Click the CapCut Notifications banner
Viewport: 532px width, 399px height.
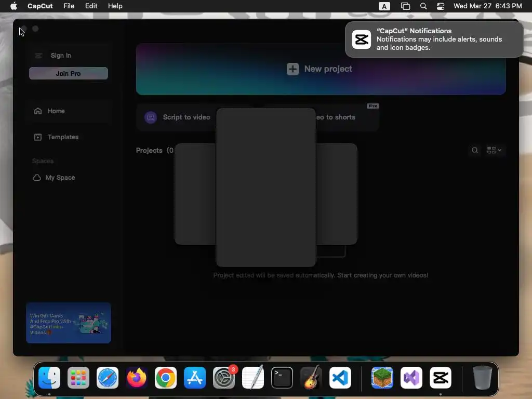[434, 39]
